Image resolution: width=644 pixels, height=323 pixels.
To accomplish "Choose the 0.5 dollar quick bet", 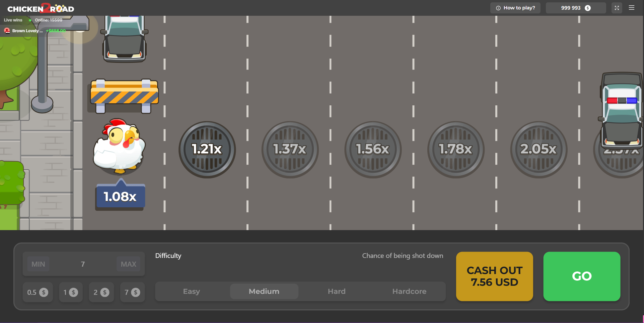I will (x=38, y=292).
